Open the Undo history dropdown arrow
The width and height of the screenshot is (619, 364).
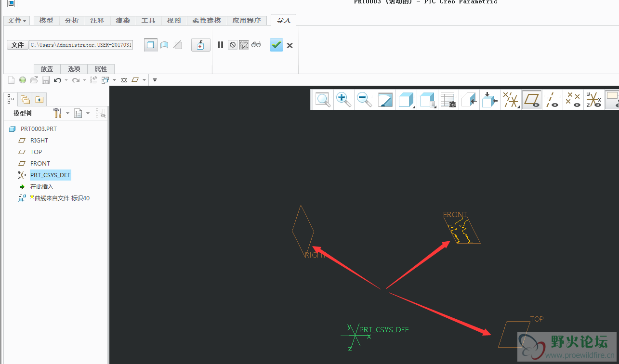tap(66, 80)
